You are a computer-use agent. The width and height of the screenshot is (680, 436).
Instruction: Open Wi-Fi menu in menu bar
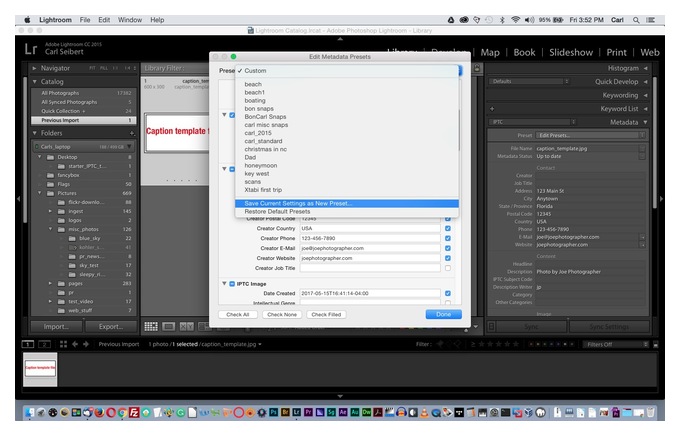coord(515,20)
